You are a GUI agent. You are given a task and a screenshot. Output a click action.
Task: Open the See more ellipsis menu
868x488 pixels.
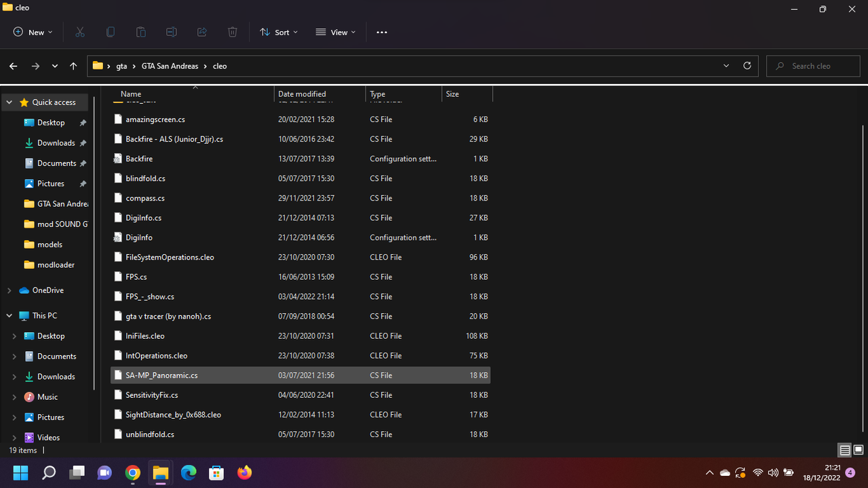pos(382,32)
